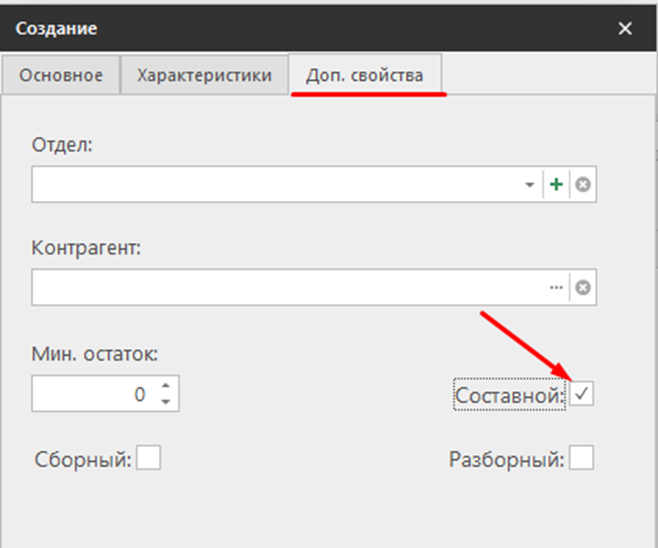Open Контрагент picker via ellipsis button
Screen dimensions: 658x548
(556, 288)
